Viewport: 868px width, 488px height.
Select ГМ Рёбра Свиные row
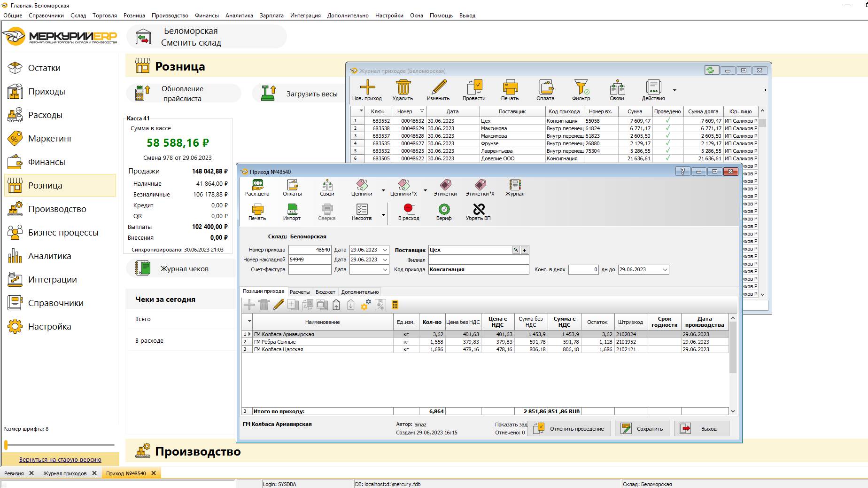click(485, 342)
